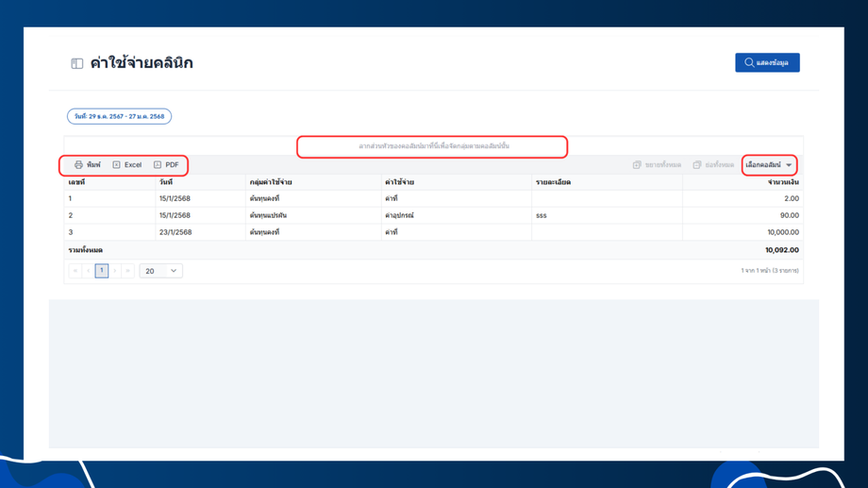Go to the previous page of the table

point(89,271)
